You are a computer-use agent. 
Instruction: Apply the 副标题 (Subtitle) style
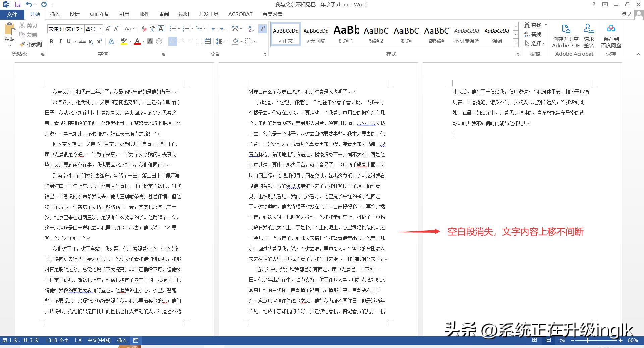[436, 34]
